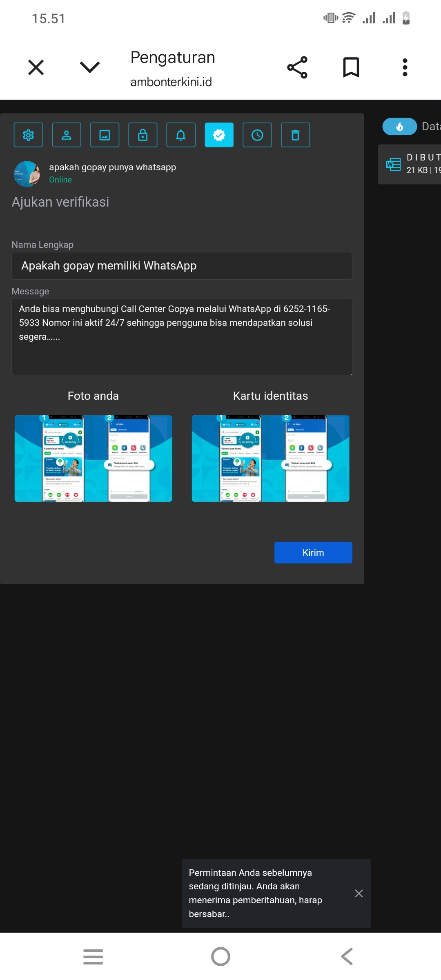441x980 pixels.
Task: Select the Kartu identitas upload image
Action: click(271, 459)
